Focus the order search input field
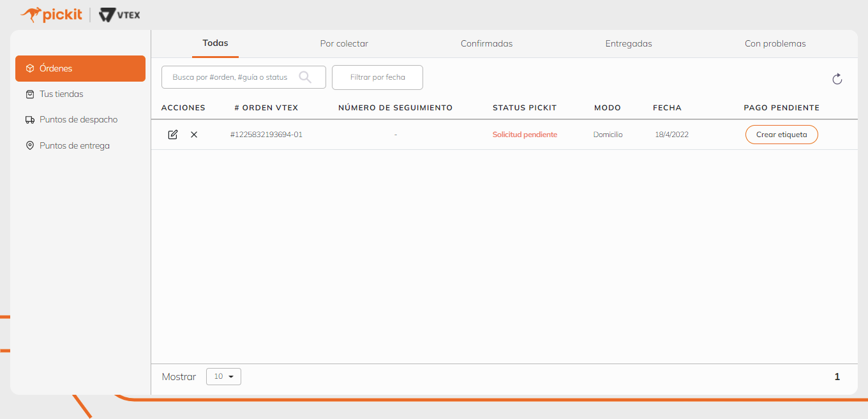The width and height of the screenshot is (868, 419). pyautogui.click(x=231, y=77)
